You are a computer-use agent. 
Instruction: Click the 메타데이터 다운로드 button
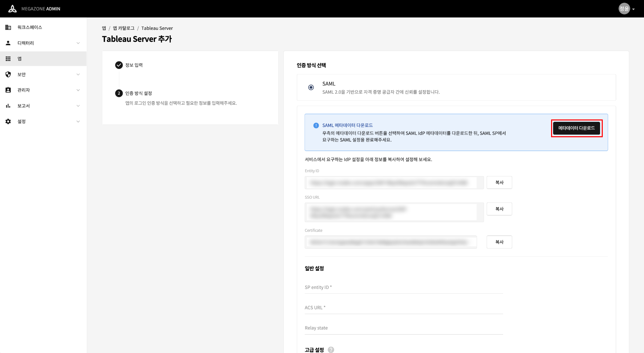[x=577, y=128]
